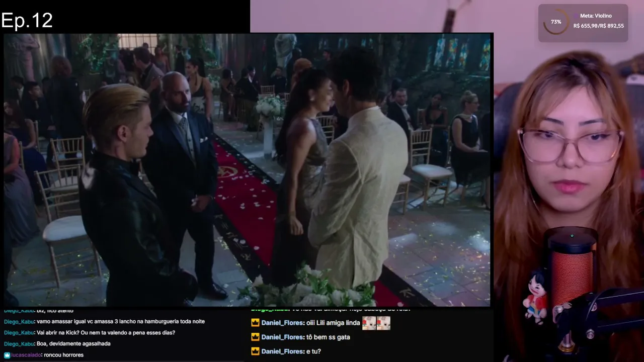Click the message "Vai abrir na Kick?"
Screen dimensions: 644x362
[106, 333]
